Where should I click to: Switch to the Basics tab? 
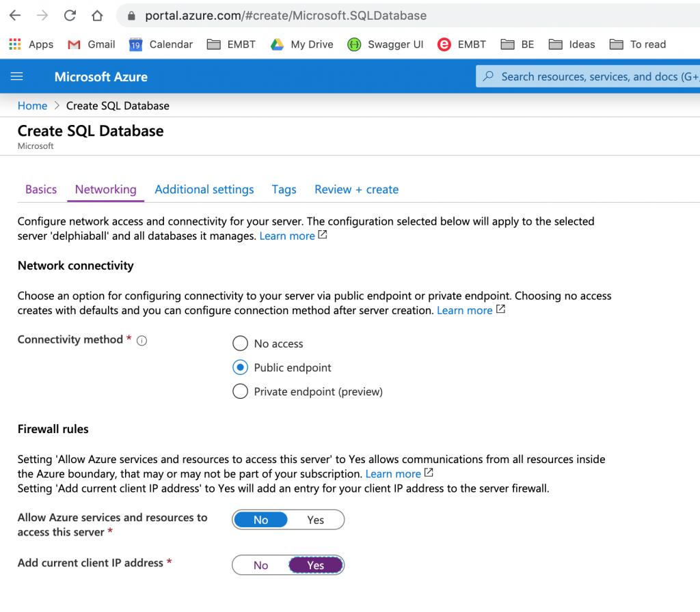(x=41, y=190)
